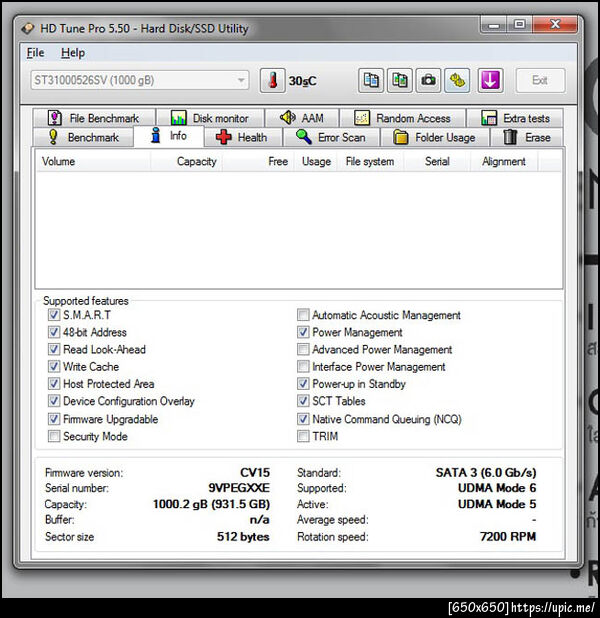This screenshot has height=618, width=600.
Task: Click the copy screenshot to clipboard icon
Action: click(400, 81)
